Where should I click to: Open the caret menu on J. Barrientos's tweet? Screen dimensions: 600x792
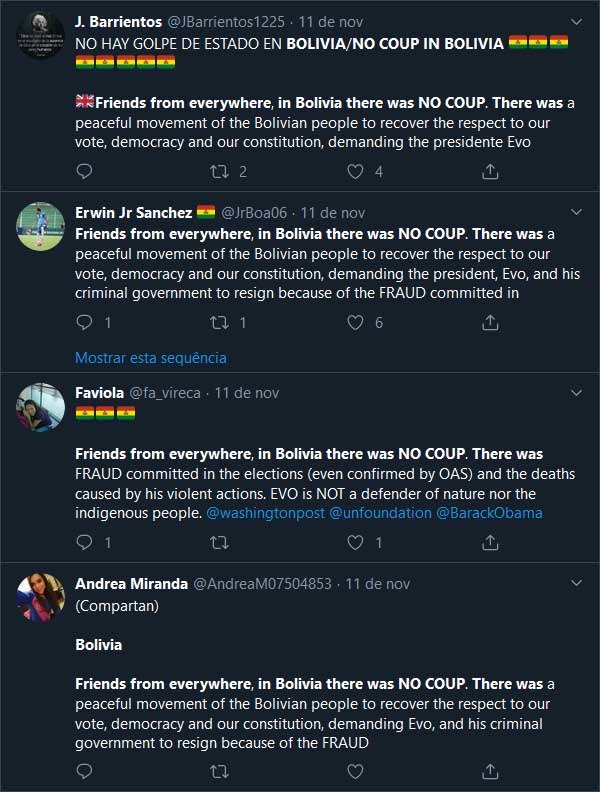[576, 20]
